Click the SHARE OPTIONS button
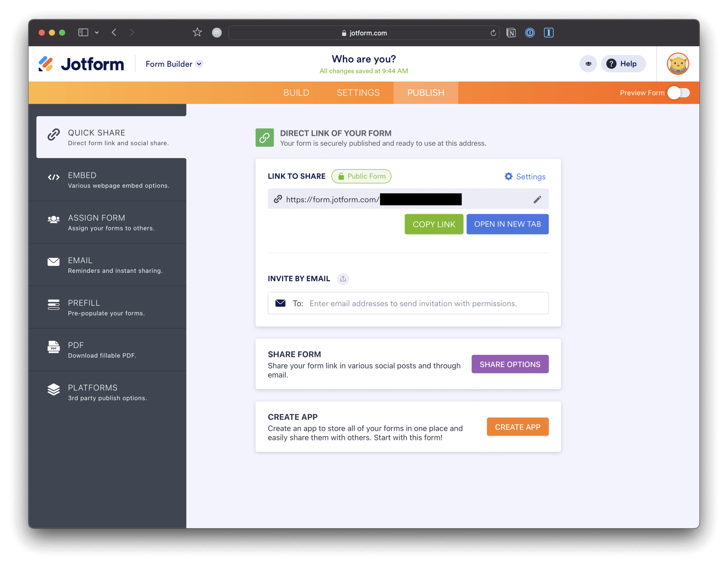The width and height of the screenshot is (728, 566). click(510, 364)
